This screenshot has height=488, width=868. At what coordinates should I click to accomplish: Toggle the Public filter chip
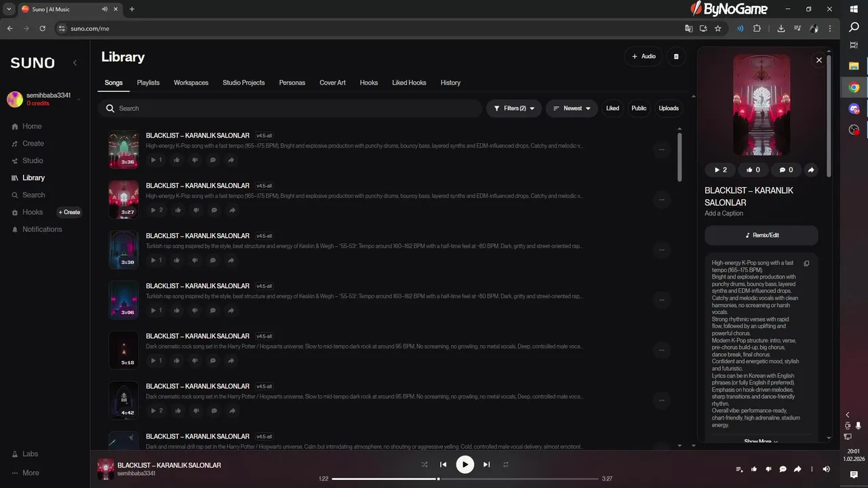[639, 108]
